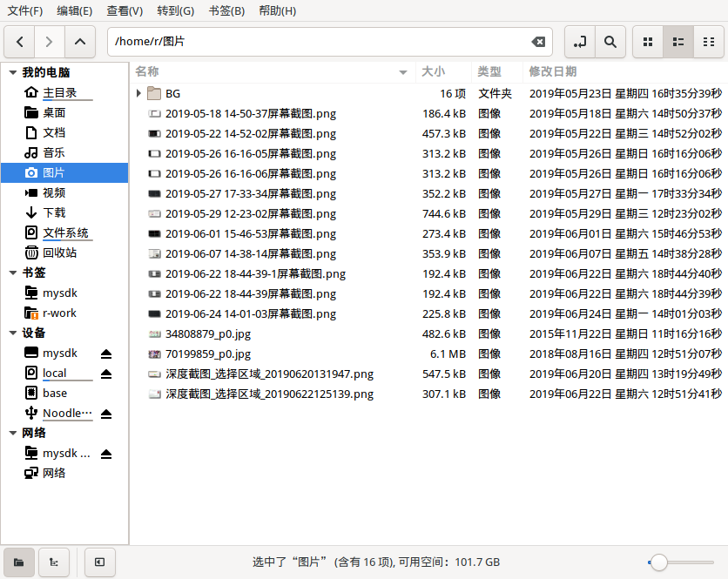Open the 文件(F) menu
728x579 pixels.
click(25, 10)
